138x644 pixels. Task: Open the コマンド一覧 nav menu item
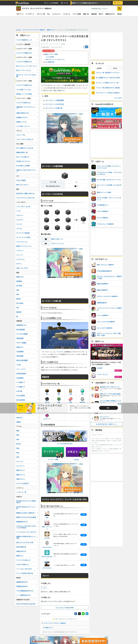pyautogui.click(x=41, y=14)
